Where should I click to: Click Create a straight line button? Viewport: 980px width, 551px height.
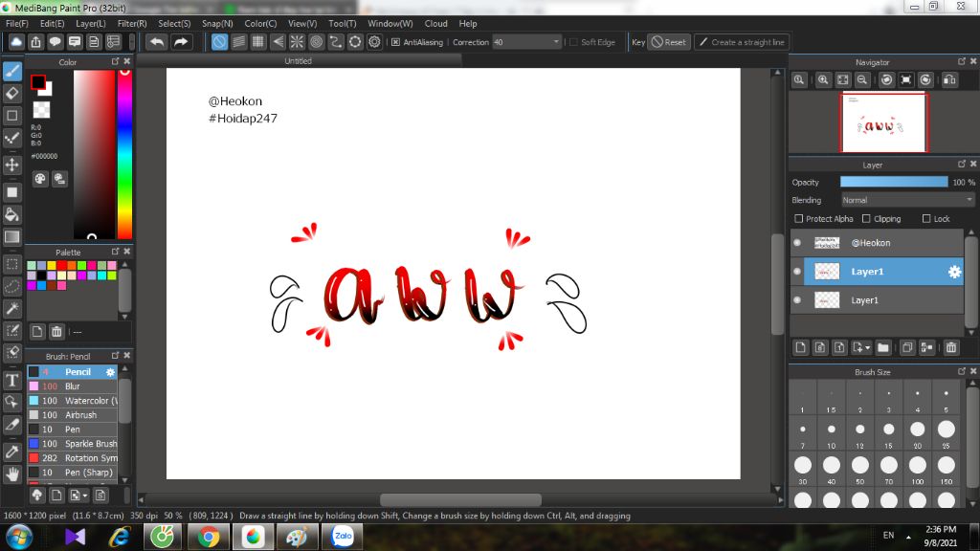[x=742, y=42]
